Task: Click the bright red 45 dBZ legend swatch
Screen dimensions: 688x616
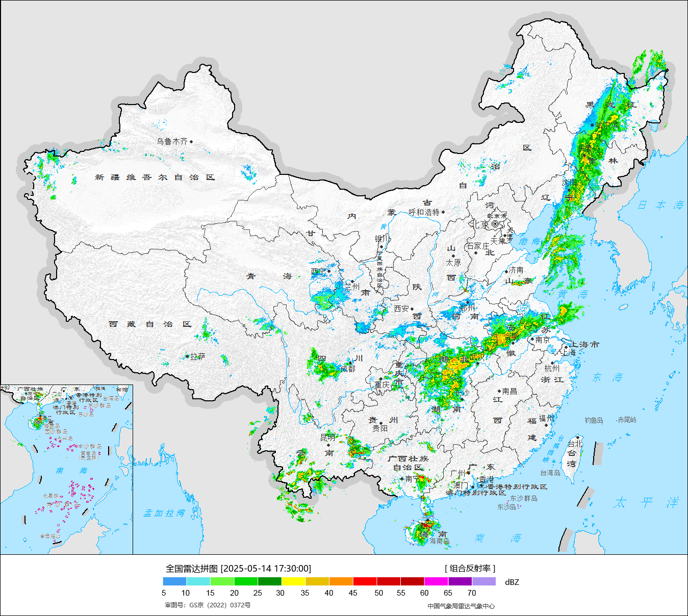Action: click(x=365, y=581)
